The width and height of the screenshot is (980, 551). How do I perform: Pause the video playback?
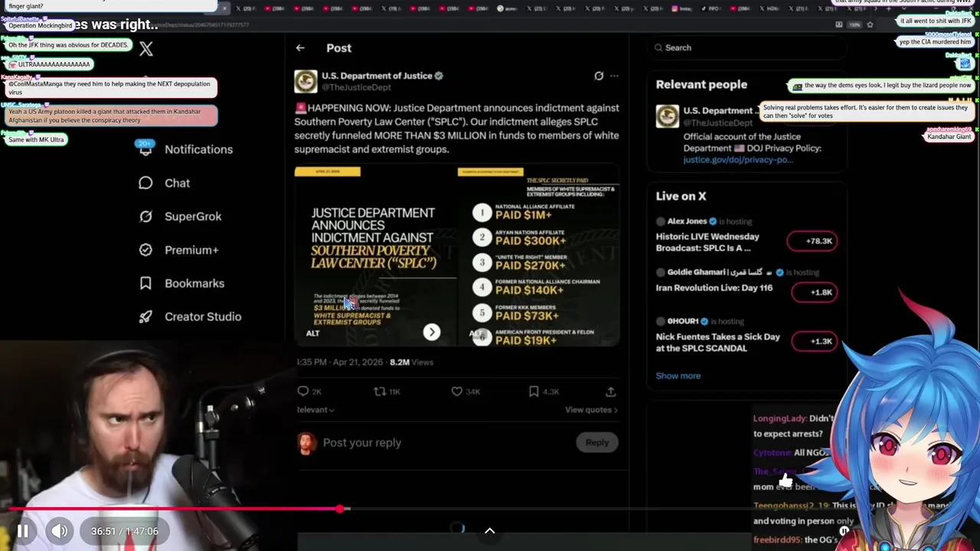(23, 530)
